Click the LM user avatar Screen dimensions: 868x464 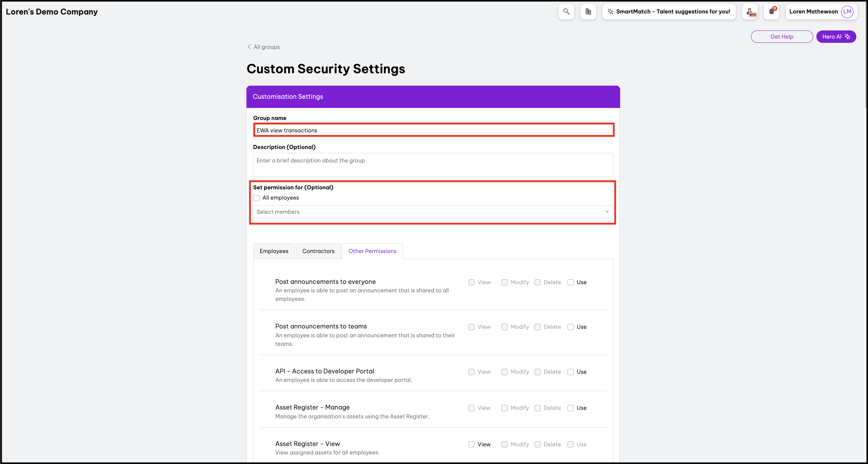coord(847,11)
